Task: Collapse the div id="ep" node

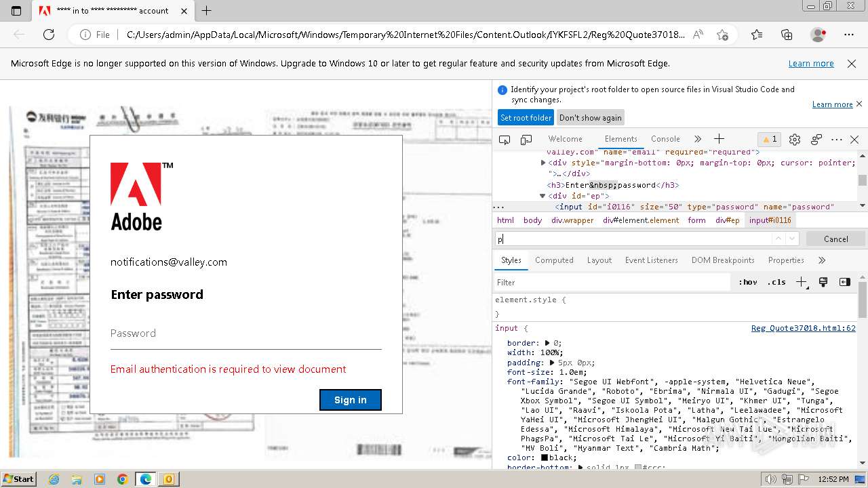Action: tap(542, 196)
